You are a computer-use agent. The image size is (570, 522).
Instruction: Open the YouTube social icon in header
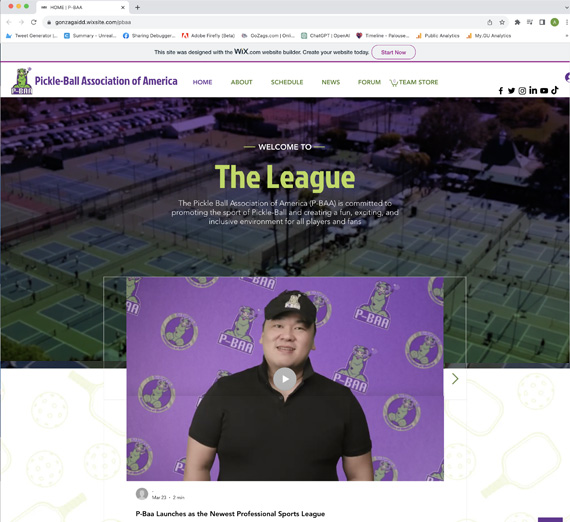click(x=544, y=91)
